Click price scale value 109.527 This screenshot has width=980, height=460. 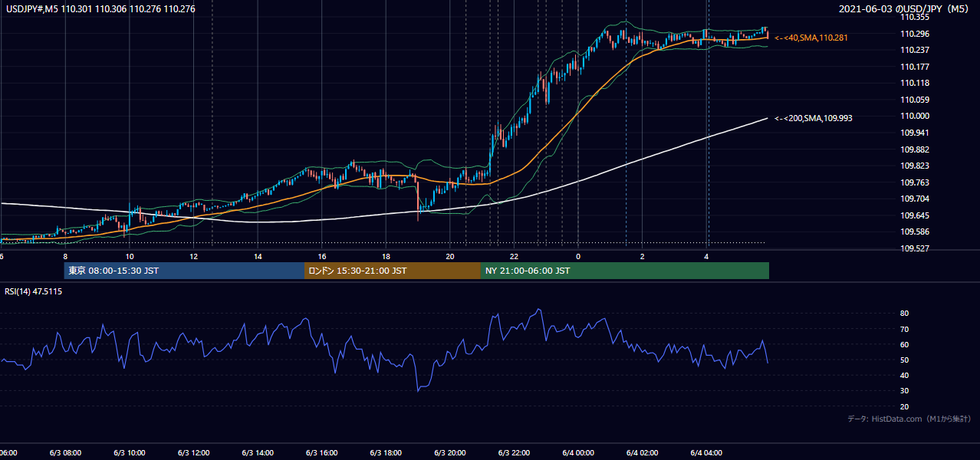pos(914,248)
